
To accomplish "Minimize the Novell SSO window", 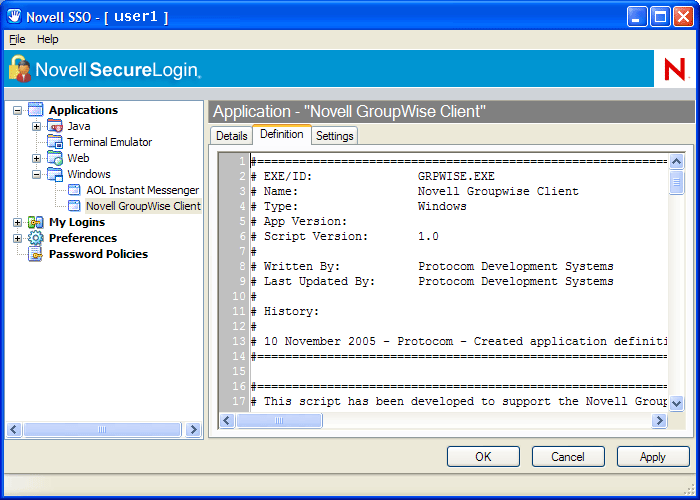I will [x=637, y=17].
